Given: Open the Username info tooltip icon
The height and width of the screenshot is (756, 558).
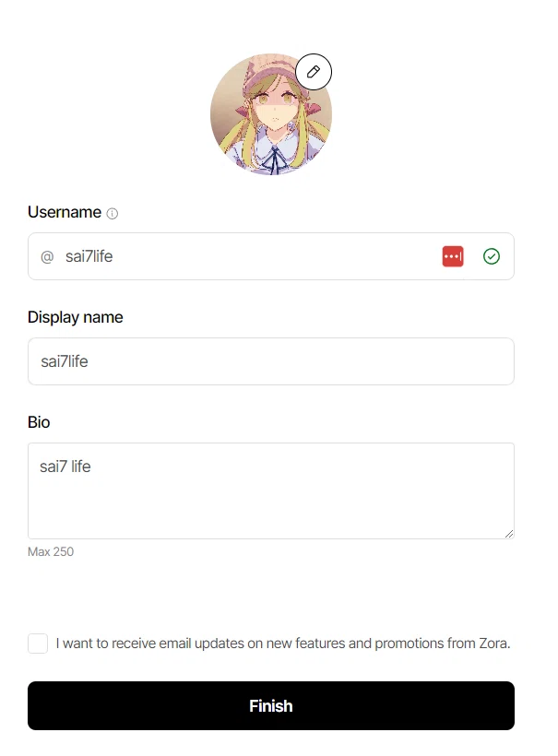Looking at the screenshot, I should 112,214.
